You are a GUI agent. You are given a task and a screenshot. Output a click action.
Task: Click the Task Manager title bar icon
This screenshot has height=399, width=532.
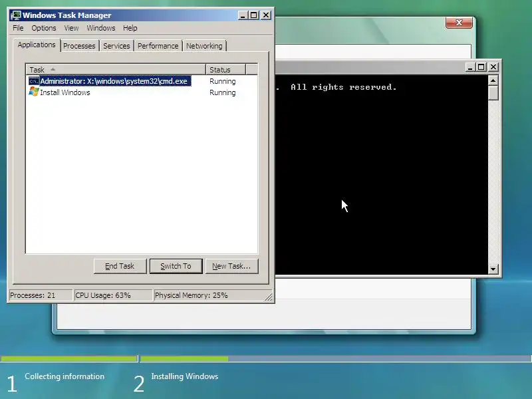pyautogui.click(x=15, y=15)
